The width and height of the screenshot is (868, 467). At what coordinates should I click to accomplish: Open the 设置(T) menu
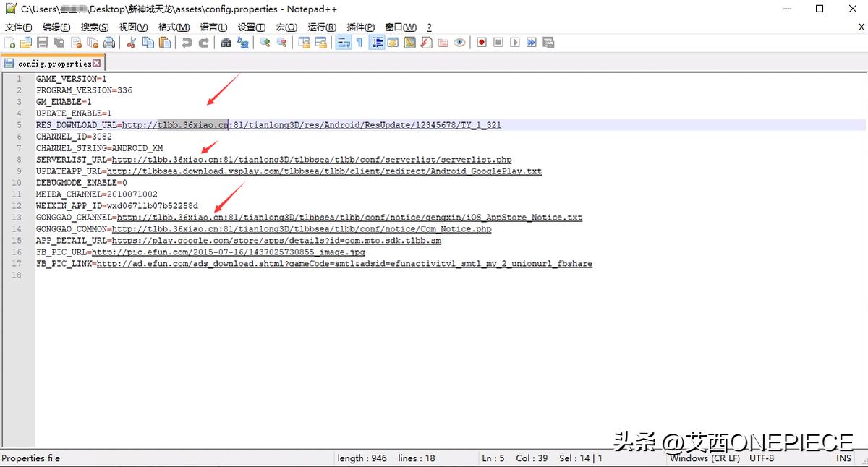point(252,27)
